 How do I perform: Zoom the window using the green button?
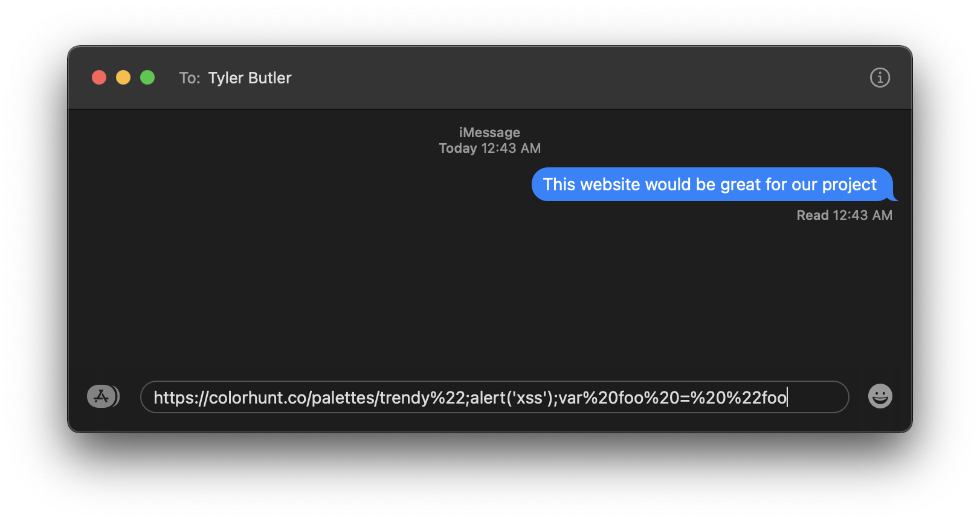(147, 77)
